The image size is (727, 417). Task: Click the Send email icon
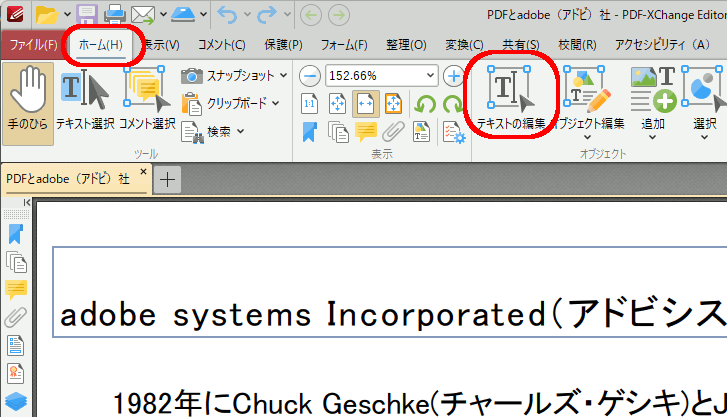coord(143,15)
